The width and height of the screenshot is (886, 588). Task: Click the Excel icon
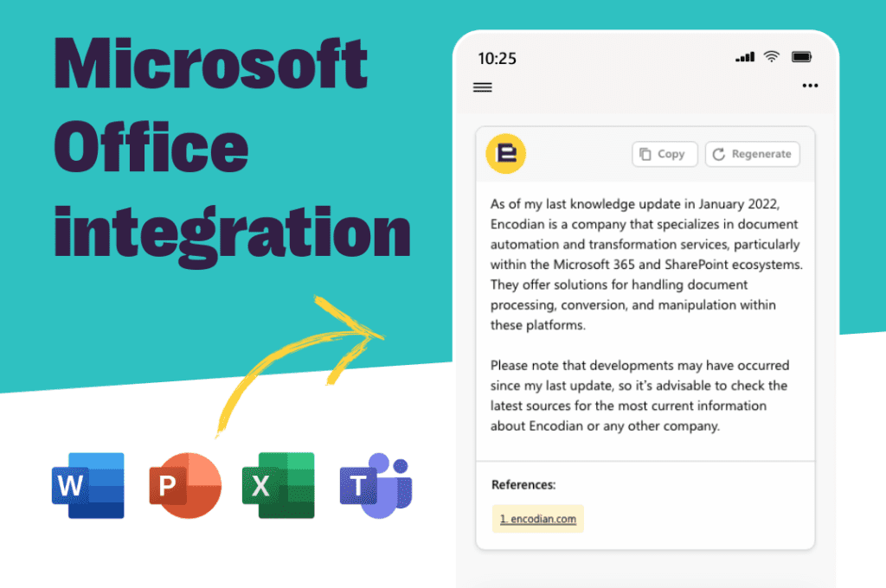pos(278,485)
